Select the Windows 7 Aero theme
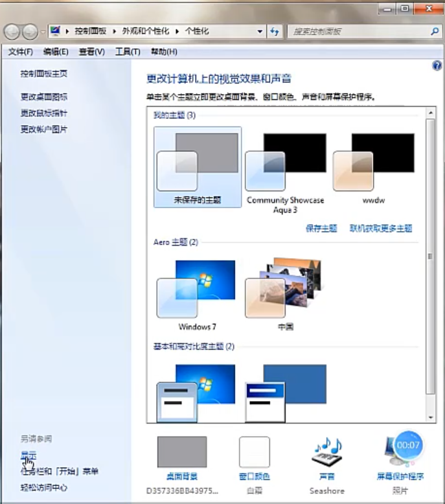The width and height of the screenshot is (445, 504). [x=197, y=290]
